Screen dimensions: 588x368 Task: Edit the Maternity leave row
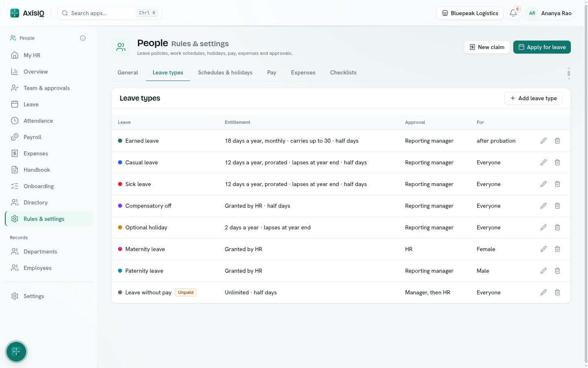pyautogui.click(x=543, y=249)
